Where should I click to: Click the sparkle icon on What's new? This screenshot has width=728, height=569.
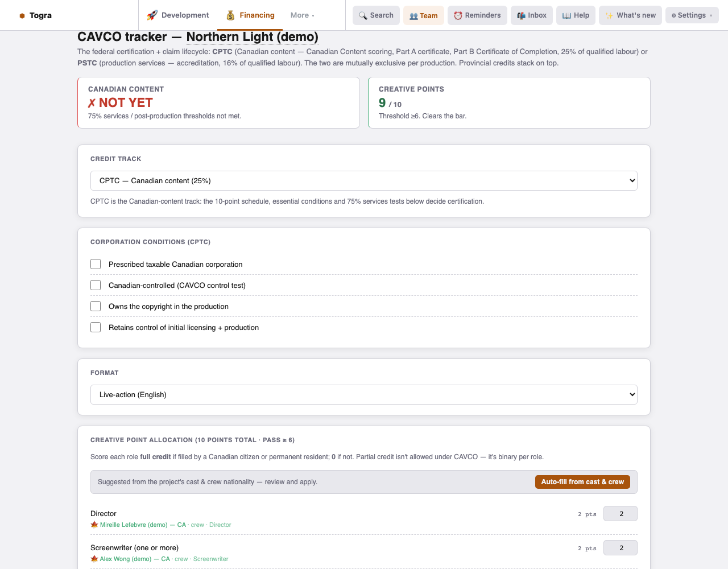(609, 15)
